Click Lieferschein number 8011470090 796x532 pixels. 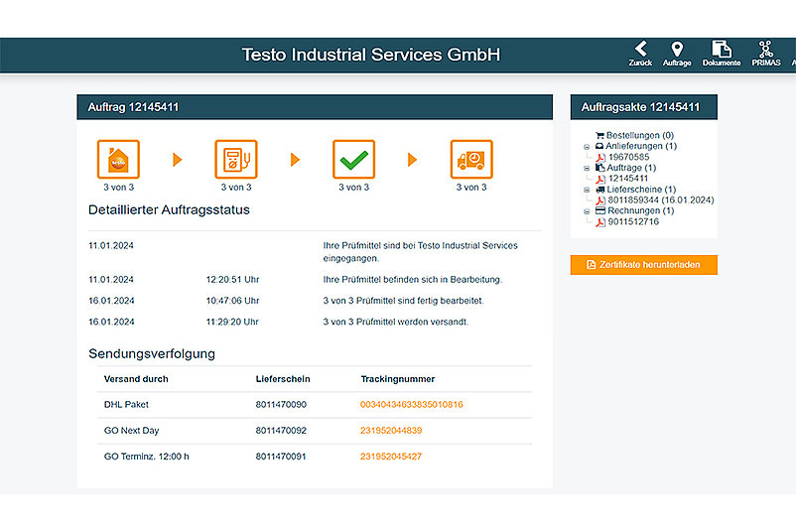pyautogui.click(x=281, y=405)
